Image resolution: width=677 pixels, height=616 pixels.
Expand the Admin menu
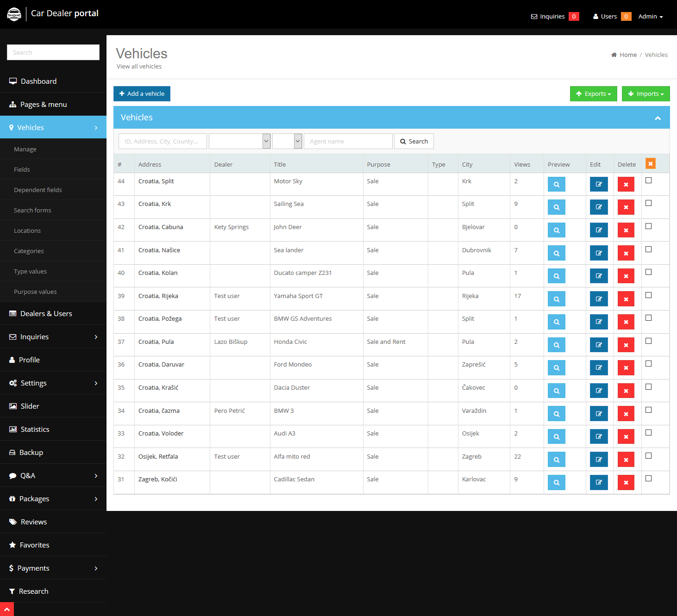click(650, 16)
